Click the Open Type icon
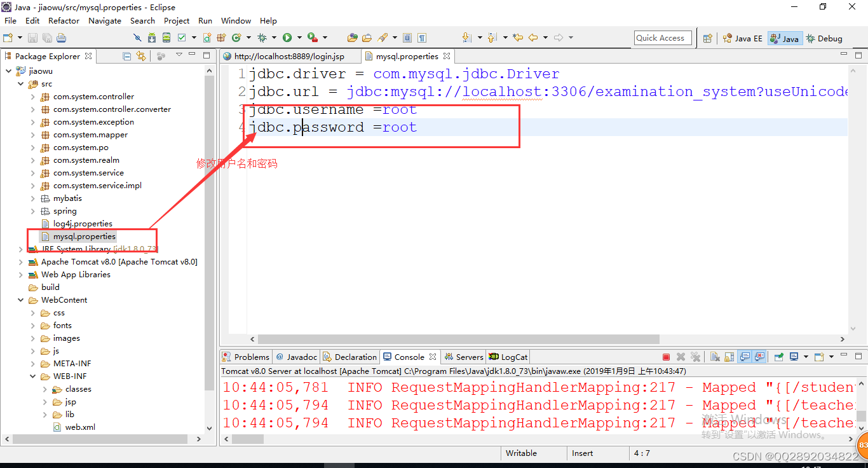Viewport: 868px width, 468px height. point(352,38)
